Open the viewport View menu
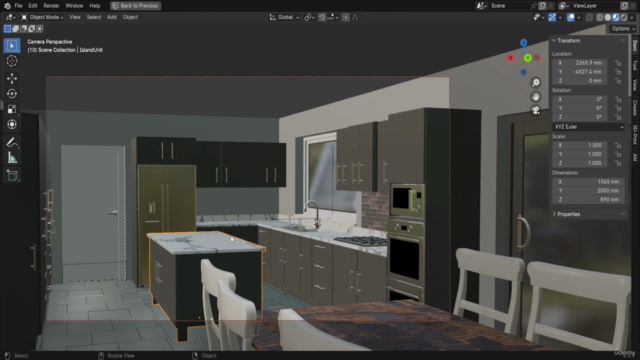 point(75,17)
